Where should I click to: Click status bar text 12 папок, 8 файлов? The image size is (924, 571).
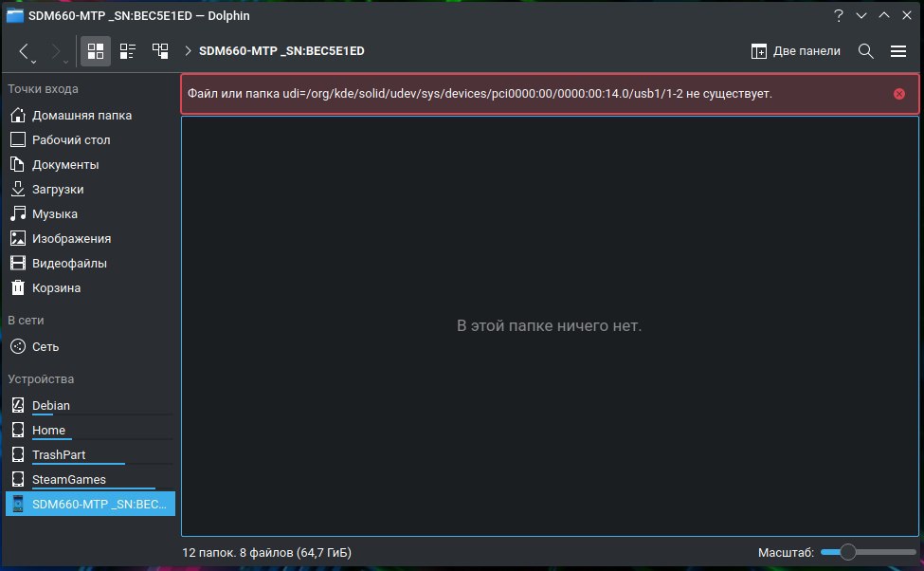(x=266, y=553)
